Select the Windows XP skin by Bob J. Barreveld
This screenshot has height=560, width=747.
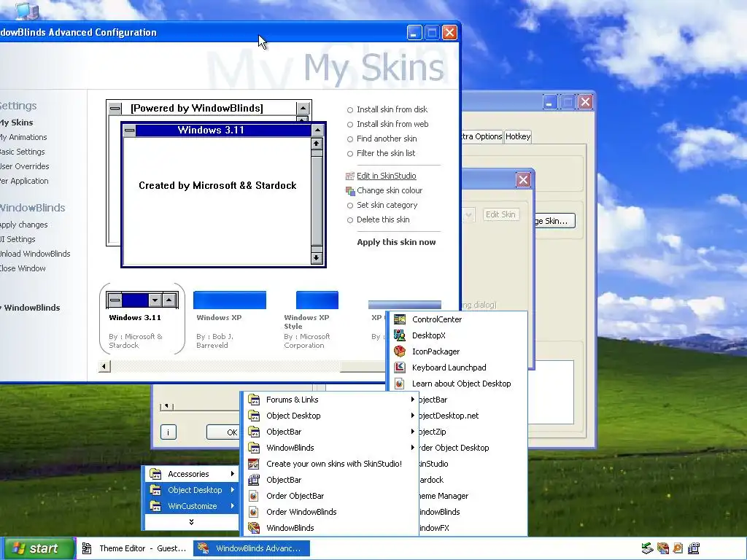230,321
